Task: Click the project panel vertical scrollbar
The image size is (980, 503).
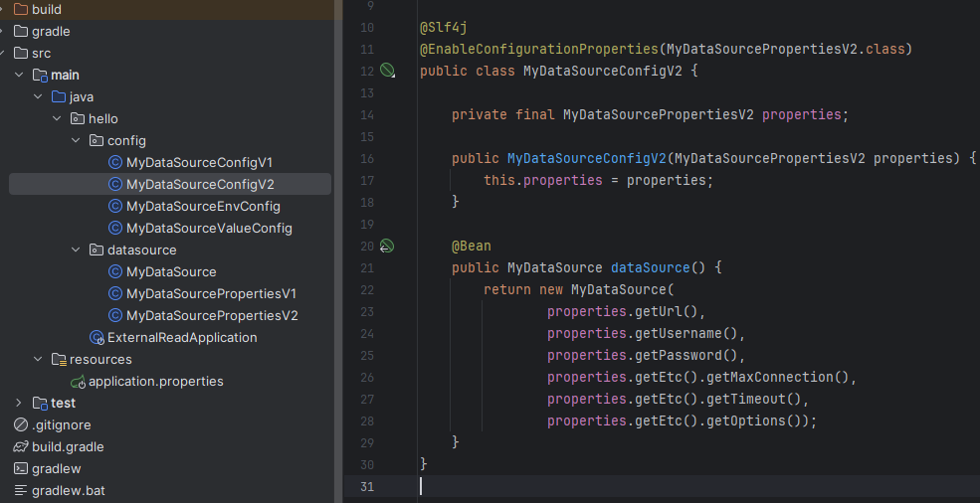Action: click(338, 251)
